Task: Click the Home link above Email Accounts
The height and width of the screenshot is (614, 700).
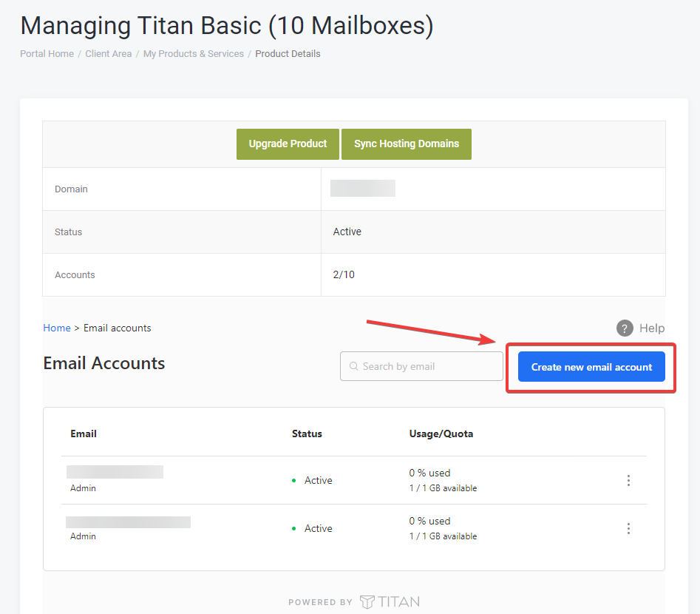Action: pyautogui.click(x=57, y=328)
